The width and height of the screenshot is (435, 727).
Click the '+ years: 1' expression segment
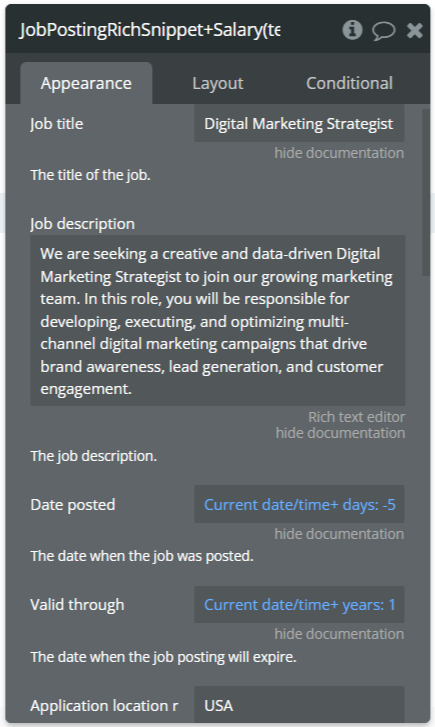(x=363, y=605)
